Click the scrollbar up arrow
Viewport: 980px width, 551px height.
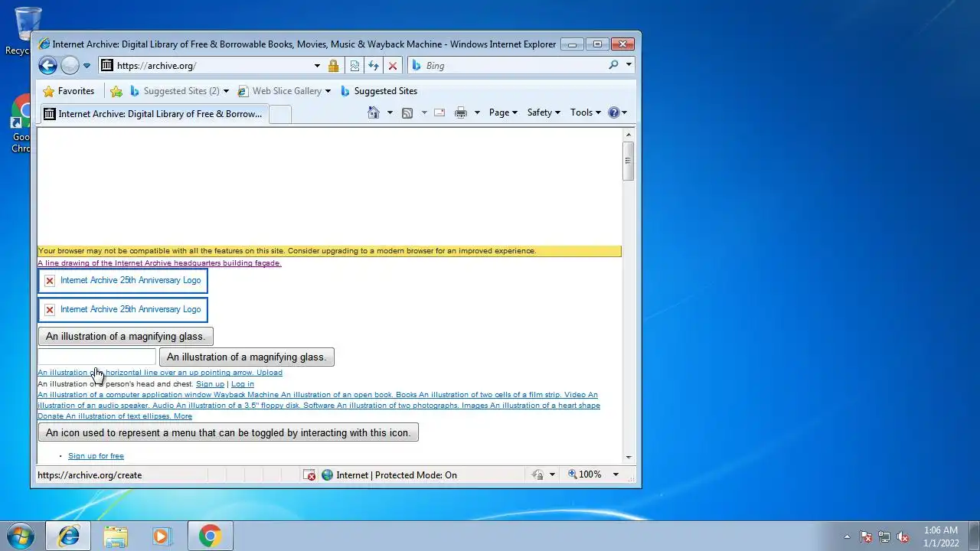(629, 135)
